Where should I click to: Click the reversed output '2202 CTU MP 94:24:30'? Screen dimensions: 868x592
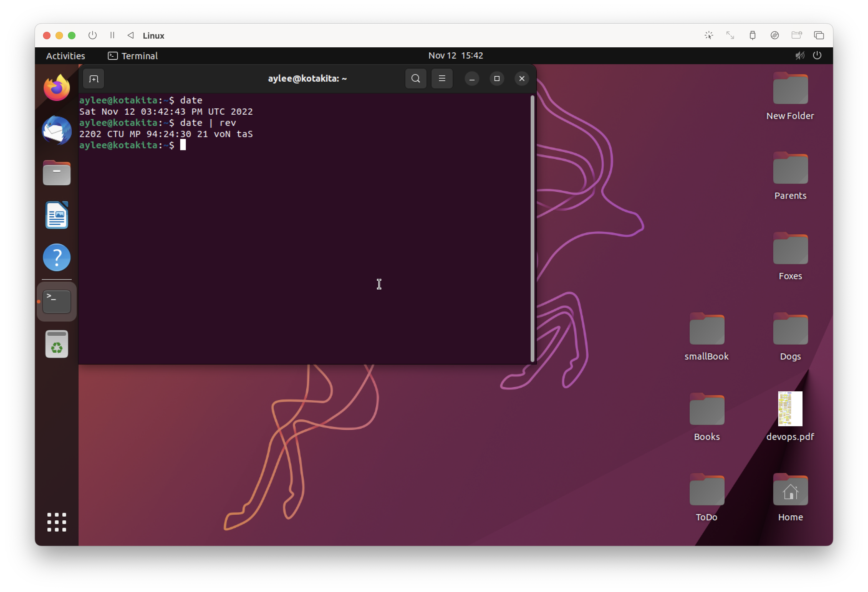[135, 134]
